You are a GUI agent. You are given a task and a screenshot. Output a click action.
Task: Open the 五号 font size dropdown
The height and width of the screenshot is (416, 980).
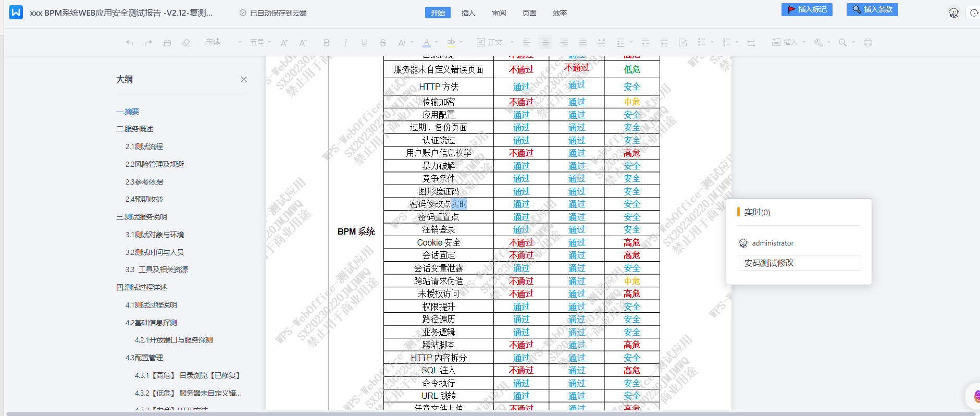(x=260, y=42)
